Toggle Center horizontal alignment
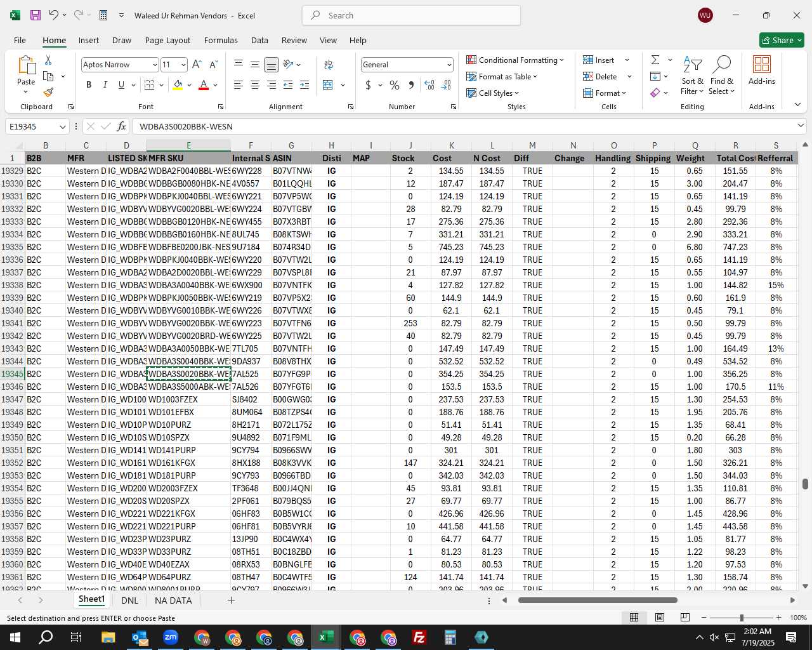812x650 pixels. click(255, 85)
